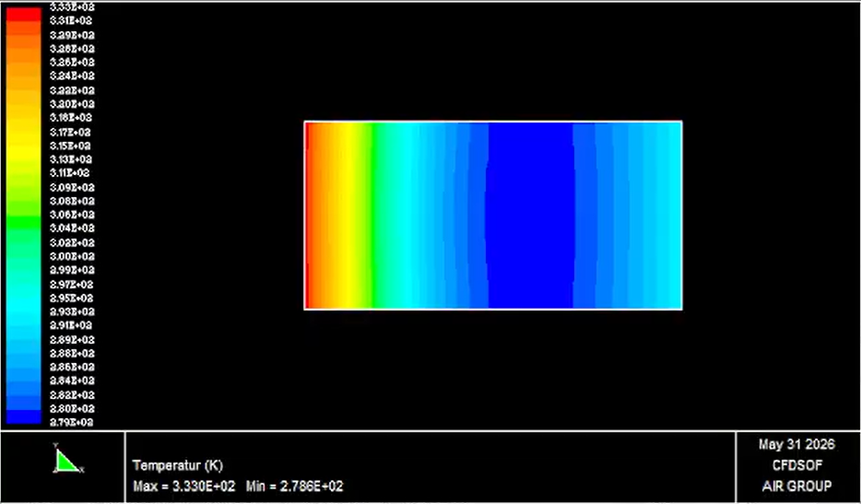The height and width of the screenshot is (504, 861).
Task: Pick the bright green legend color near 3.04E+02
Action: tap(24, 223)
